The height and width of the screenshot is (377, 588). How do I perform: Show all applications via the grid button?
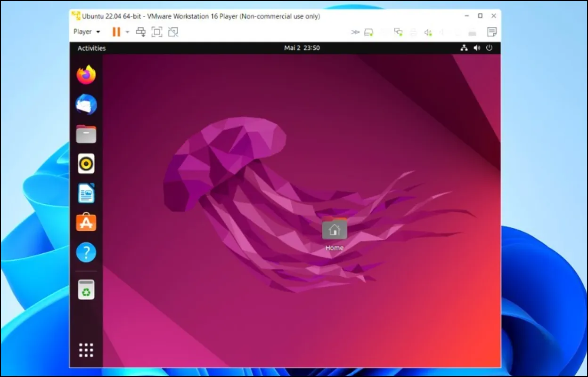click(86, 350)
